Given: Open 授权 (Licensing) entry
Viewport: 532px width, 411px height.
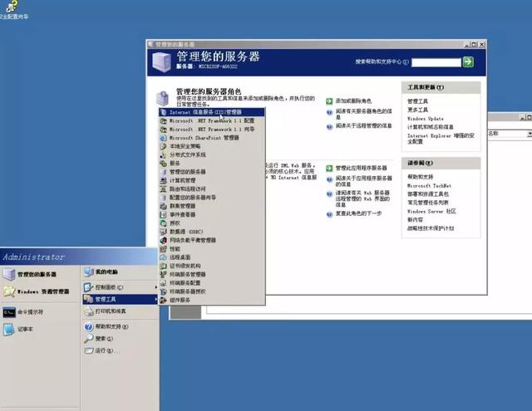Looking at the screenshot, I should coord(211,223).
